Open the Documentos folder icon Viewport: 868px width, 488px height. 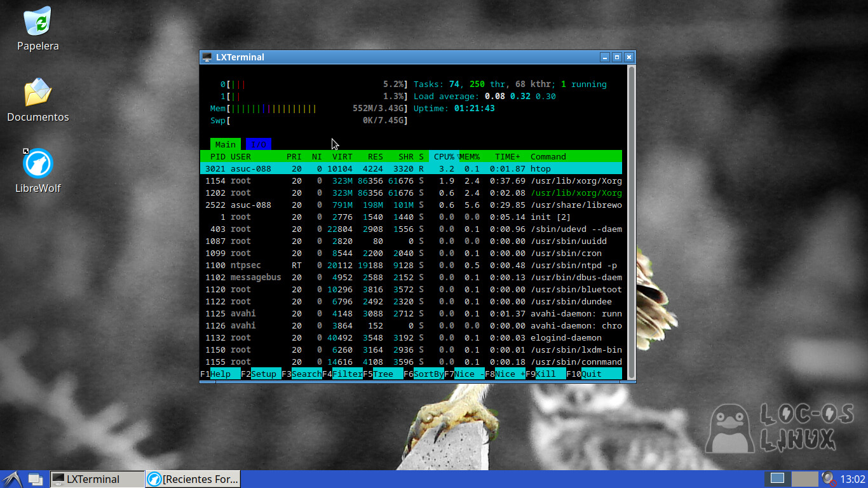[x=38, y=93]
